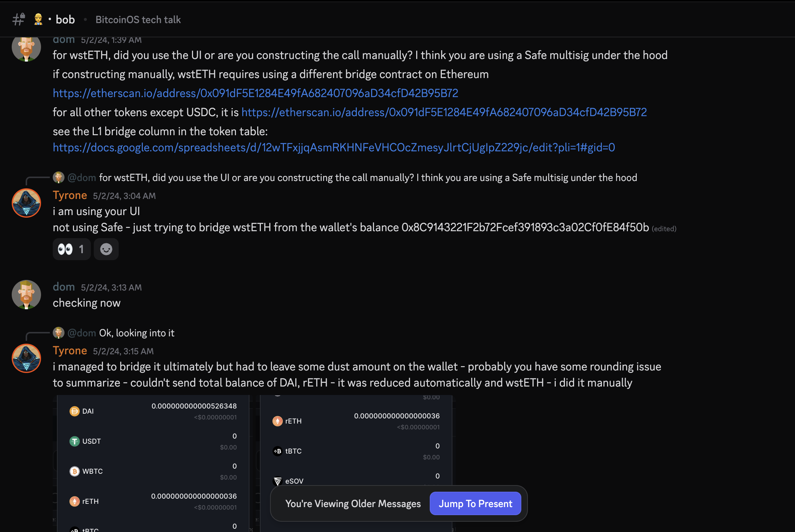Click Tyrone's avatar on the 3:04 AM message
Image resolution: width=795 pixels, height=532 pixels.
pyautogui.click(x=26, y=203)
